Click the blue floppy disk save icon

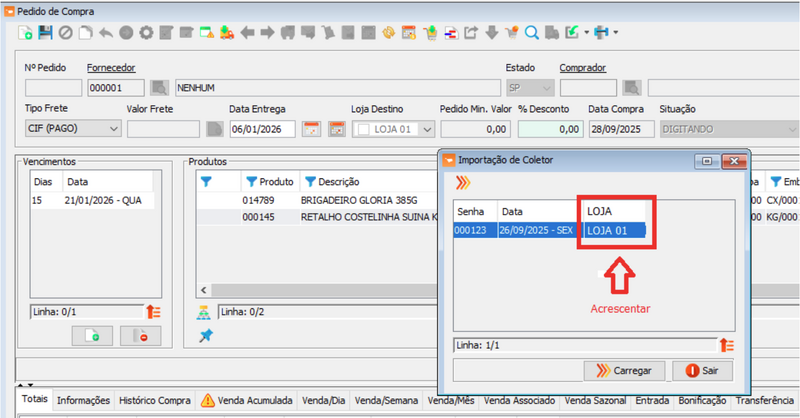(x=45, y=32)
